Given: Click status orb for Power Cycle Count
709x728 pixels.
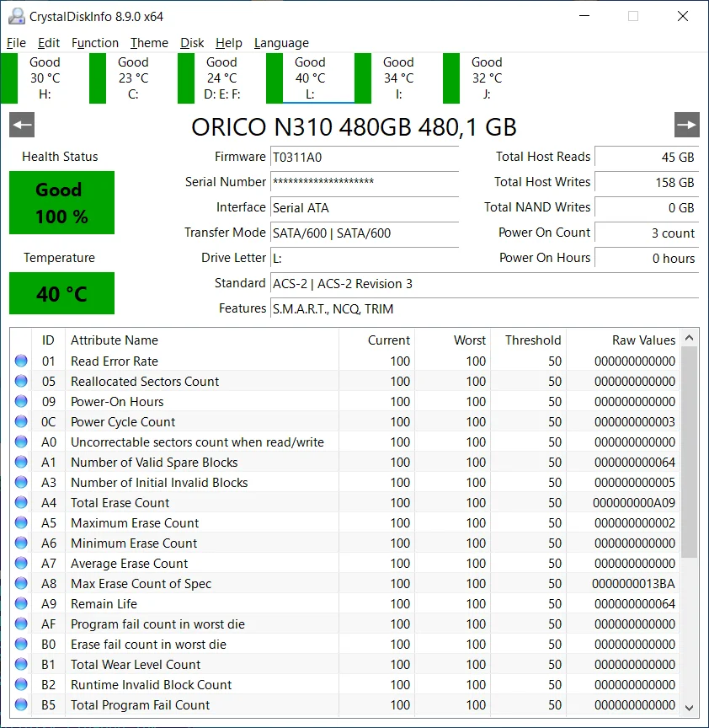Looking at the screenshot, I should pyautogui.click(x=21, y=421).
